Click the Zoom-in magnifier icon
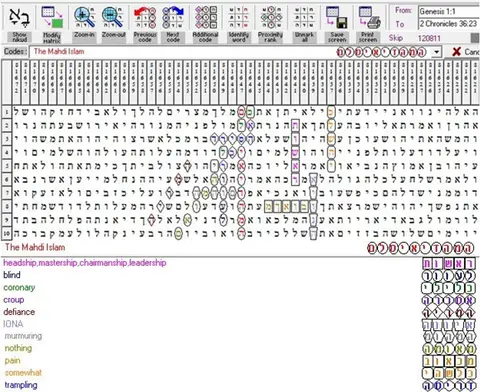The height and width of the screenshot is (392, 480). click(84, 17)
